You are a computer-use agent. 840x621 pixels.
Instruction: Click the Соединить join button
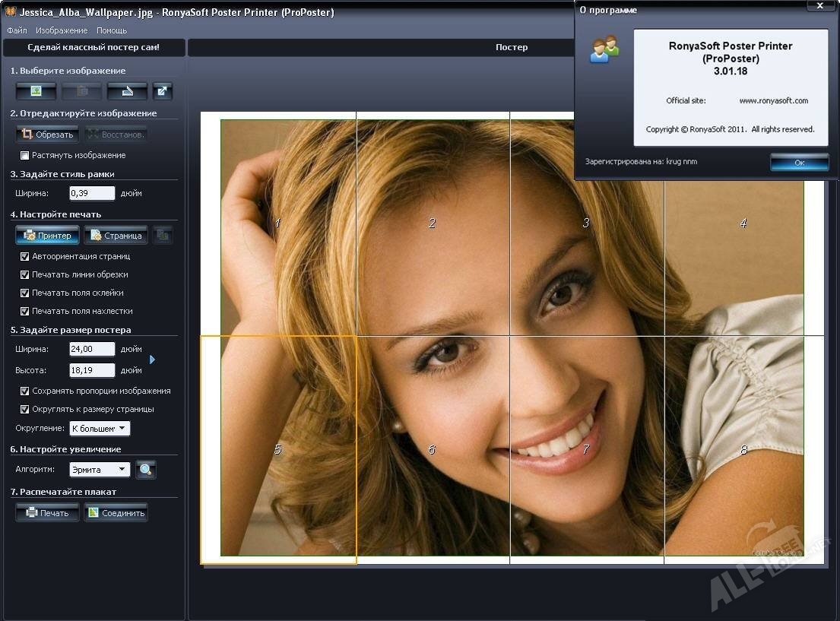click(x=116, y=513)
